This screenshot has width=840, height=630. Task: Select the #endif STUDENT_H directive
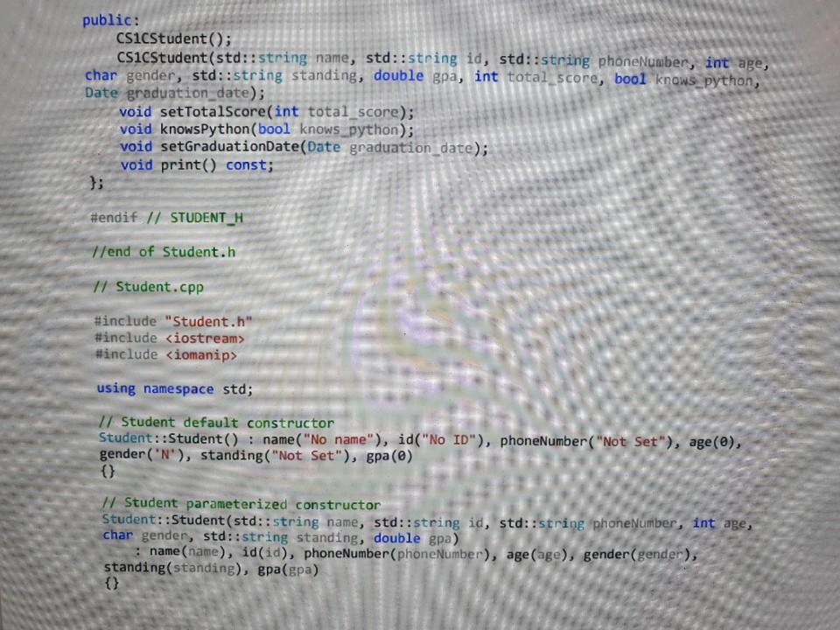point(169,217)
